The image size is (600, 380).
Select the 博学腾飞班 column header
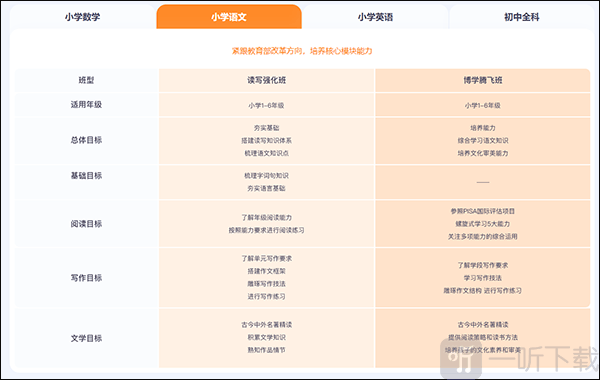click(483, 80)
